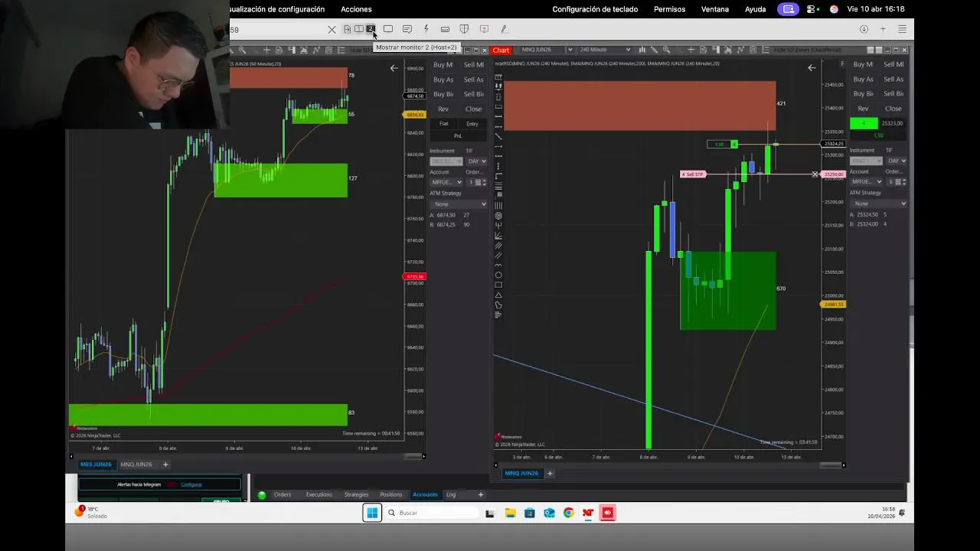The width and height of the screenshot is (980, 551).
Task: Open Positions tab
Action: click(x=391, y=494)
